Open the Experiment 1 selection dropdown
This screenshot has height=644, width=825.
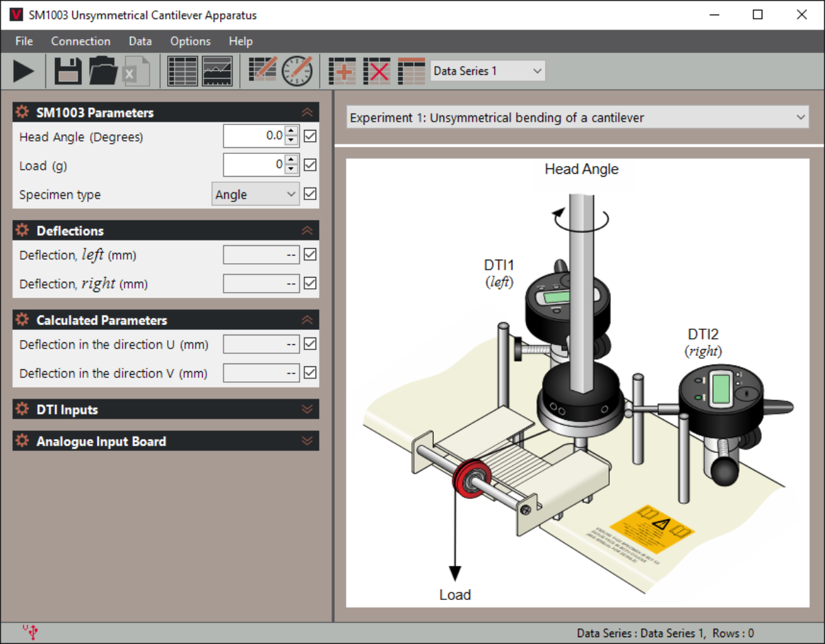(577, 118)
